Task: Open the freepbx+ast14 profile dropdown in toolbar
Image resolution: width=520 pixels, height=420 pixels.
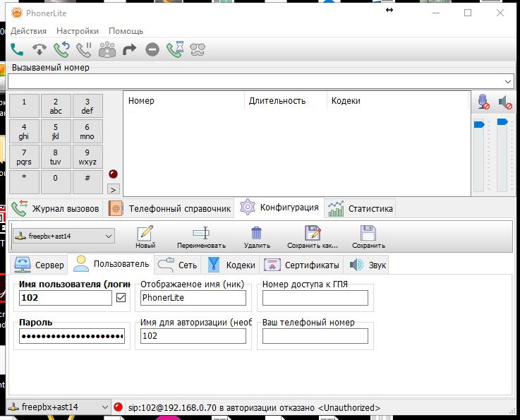Action: coord(64,236)
